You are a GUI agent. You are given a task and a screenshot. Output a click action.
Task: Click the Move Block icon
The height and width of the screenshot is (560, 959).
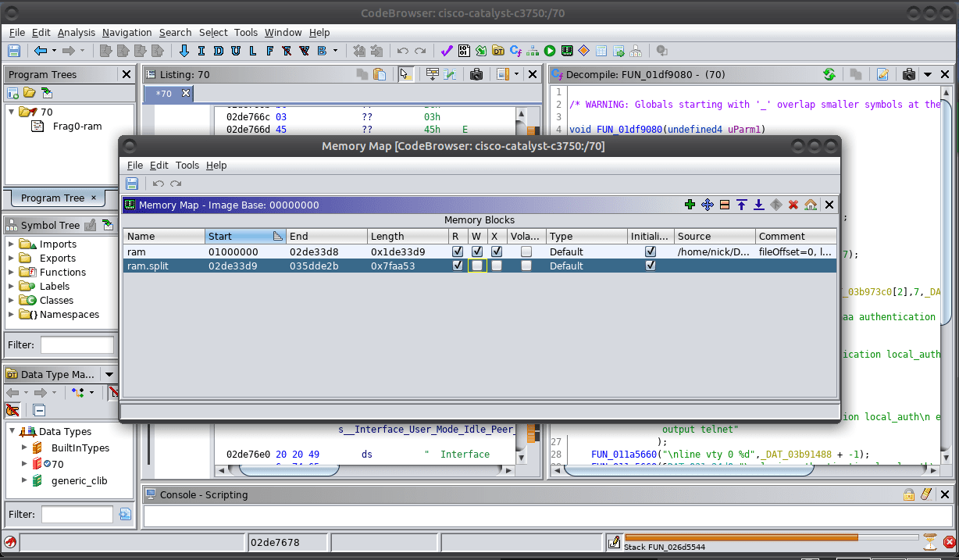coord(708,205)
